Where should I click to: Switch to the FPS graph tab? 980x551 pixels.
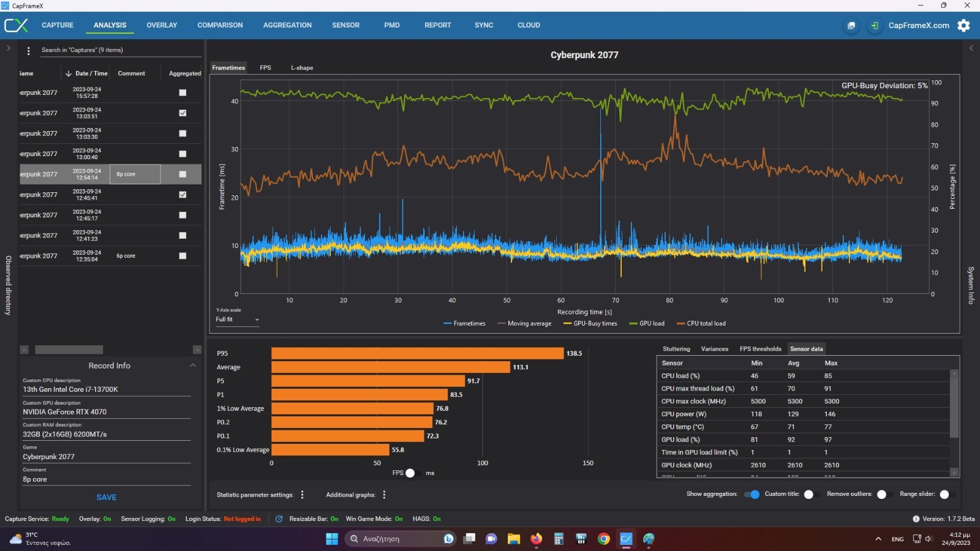tap(265, 68)
